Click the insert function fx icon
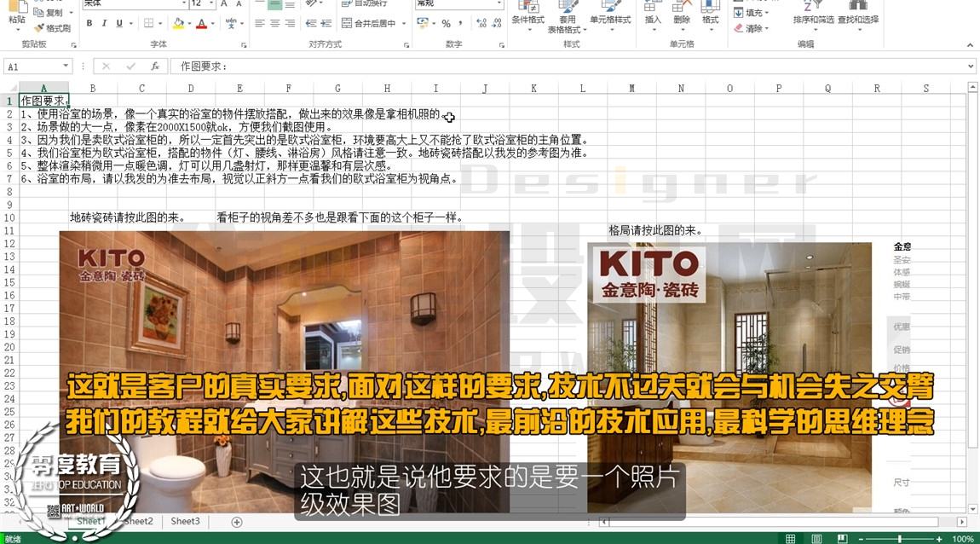This screenshot has height=544, width=980. click(x=155, y=67)
